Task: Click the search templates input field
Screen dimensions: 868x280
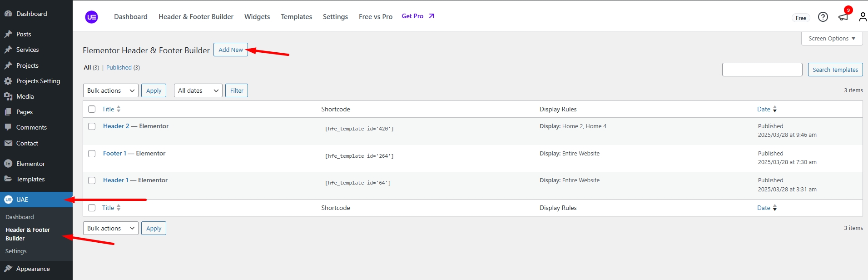Action: click(762, 70)
